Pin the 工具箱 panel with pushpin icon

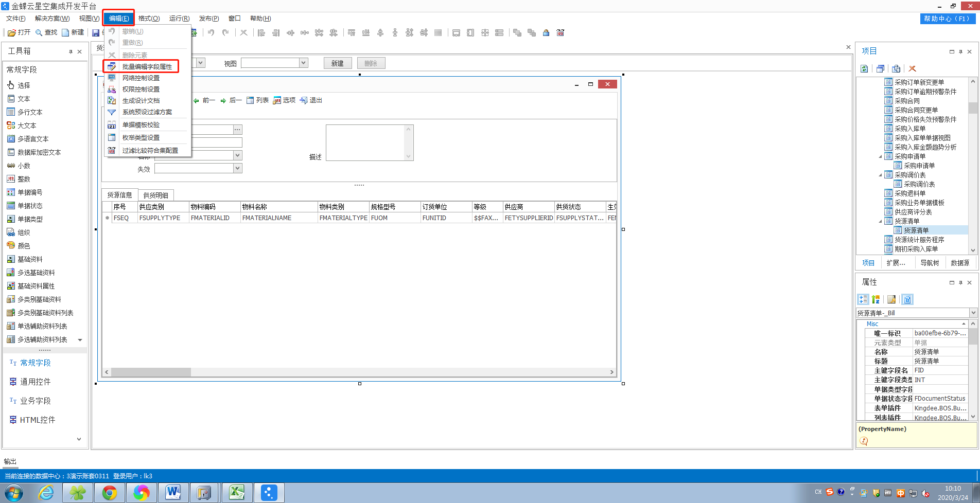tap(71, 51)
